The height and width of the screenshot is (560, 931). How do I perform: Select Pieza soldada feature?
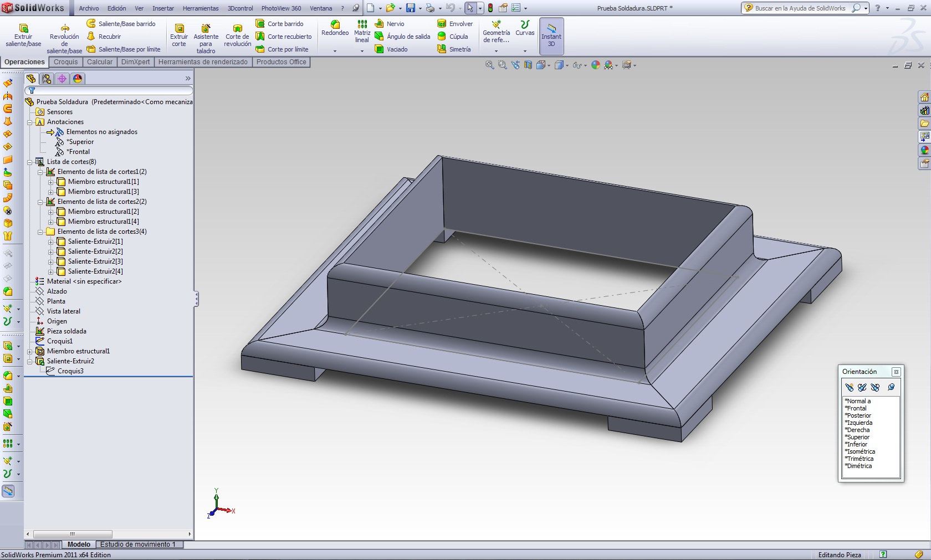[66, 331]
